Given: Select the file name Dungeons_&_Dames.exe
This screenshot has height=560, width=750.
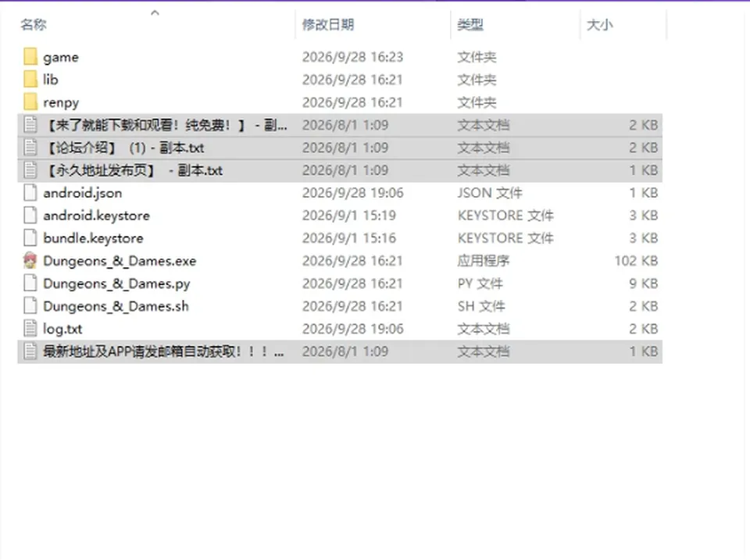Looking at the screenshot, I should point(120,261).
